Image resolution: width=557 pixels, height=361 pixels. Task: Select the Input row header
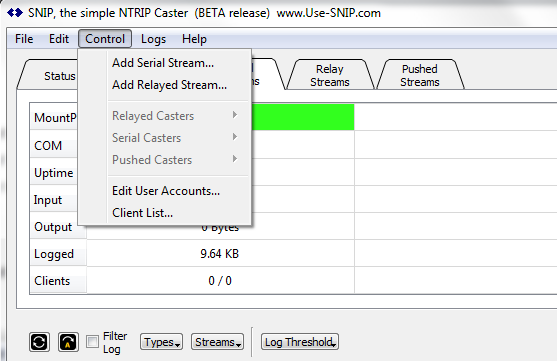coord(53,200)
